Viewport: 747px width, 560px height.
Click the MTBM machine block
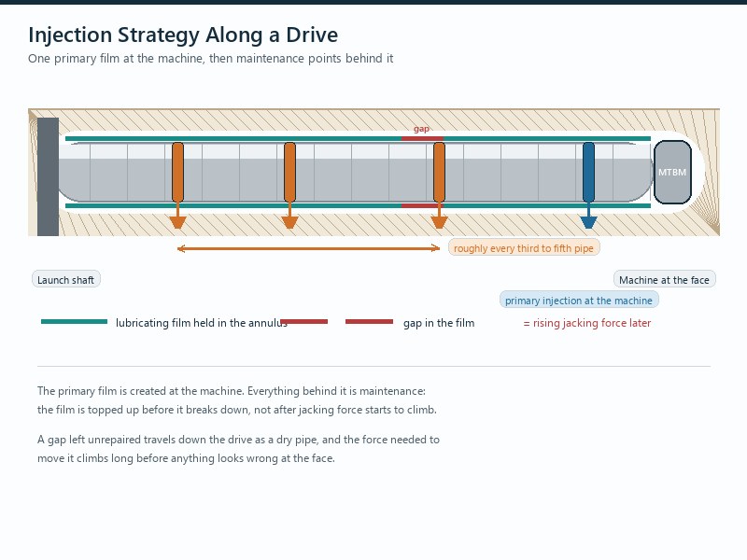coord(672,172)
